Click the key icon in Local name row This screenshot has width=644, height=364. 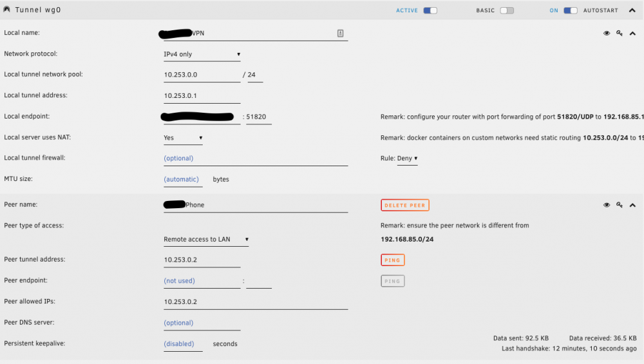[620, 33]
